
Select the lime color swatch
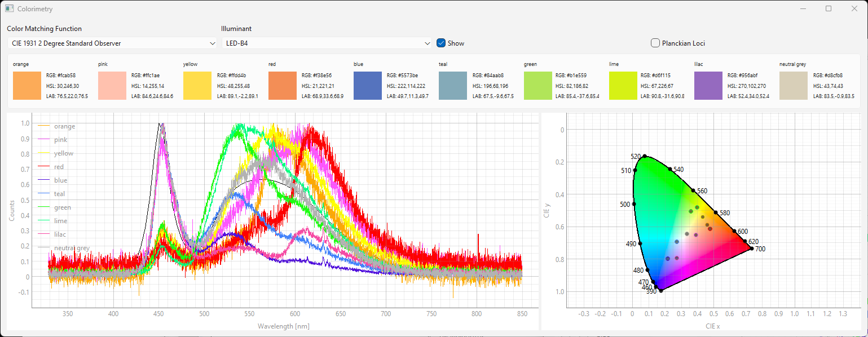pyautogui.click(x=623, y=86)
